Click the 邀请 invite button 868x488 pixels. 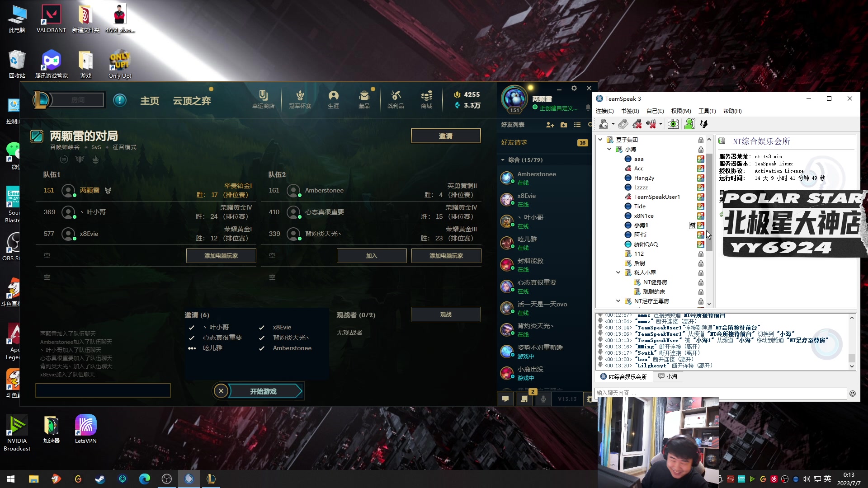click(x=445, y=136)
